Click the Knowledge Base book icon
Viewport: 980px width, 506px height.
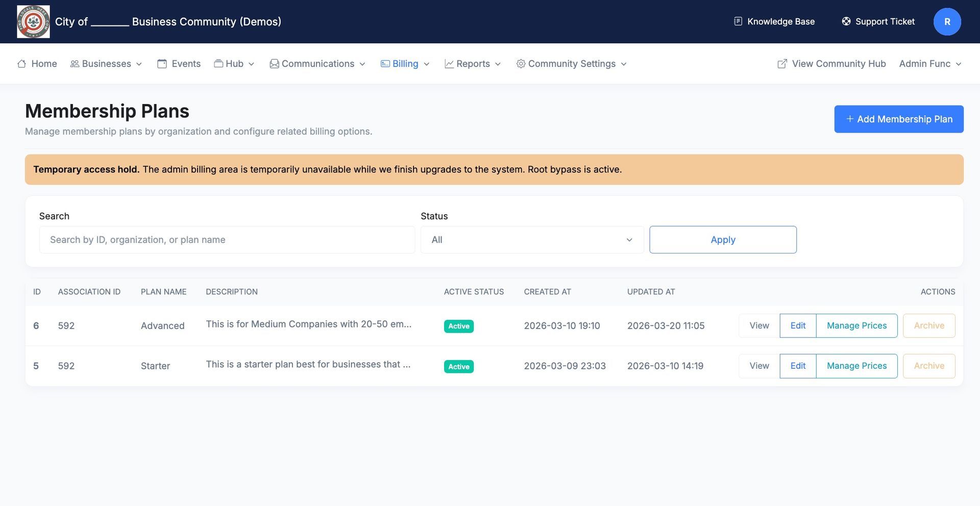738,21
